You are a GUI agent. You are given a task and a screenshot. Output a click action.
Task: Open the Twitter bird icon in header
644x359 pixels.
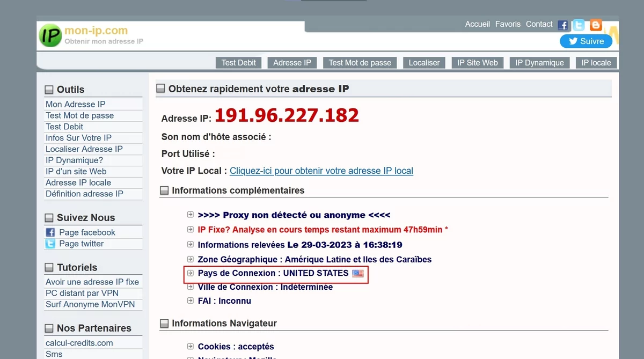(579, 25)
